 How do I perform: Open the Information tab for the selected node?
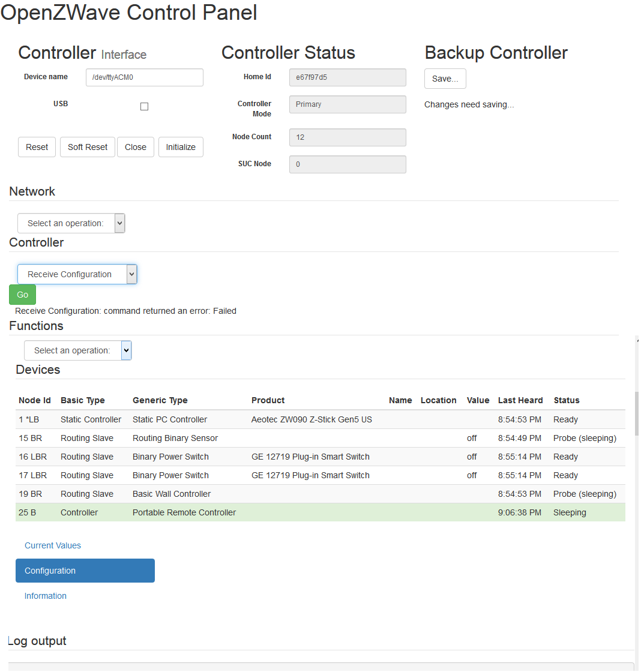(45, 595)
